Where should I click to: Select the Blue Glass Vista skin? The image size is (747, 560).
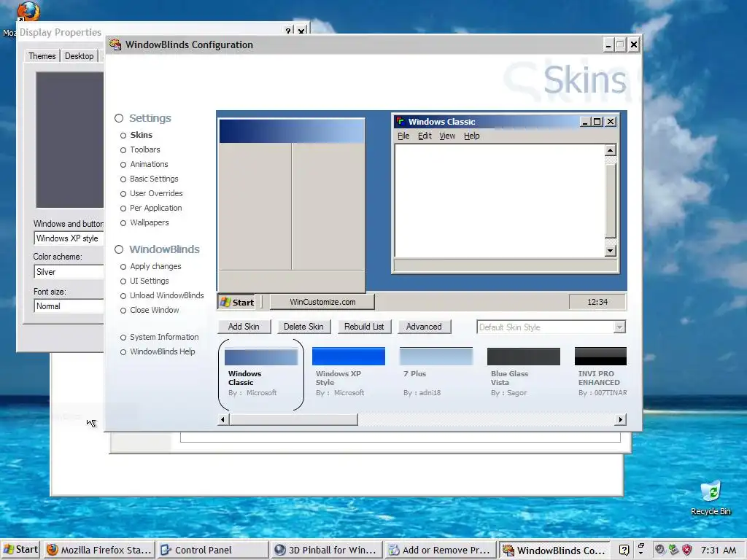[524, 373]
